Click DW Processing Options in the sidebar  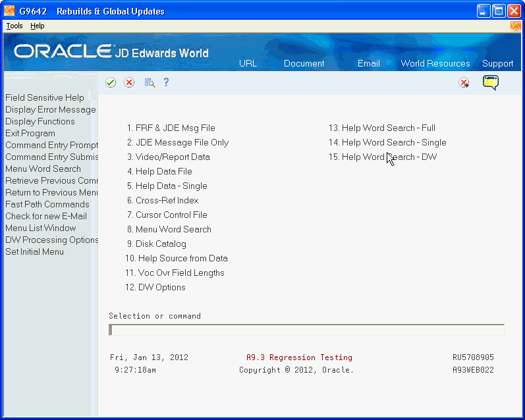pos(51,240)
